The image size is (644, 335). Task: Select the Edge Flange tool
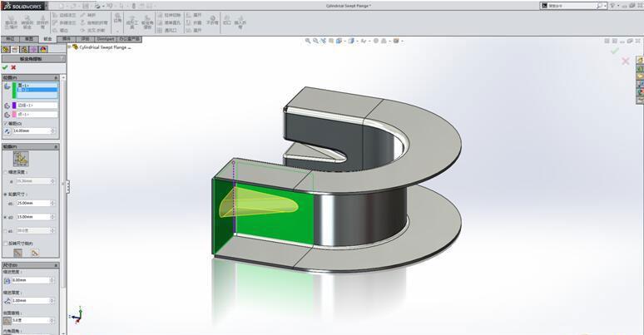pyautogui.click(x=64, y=15)
